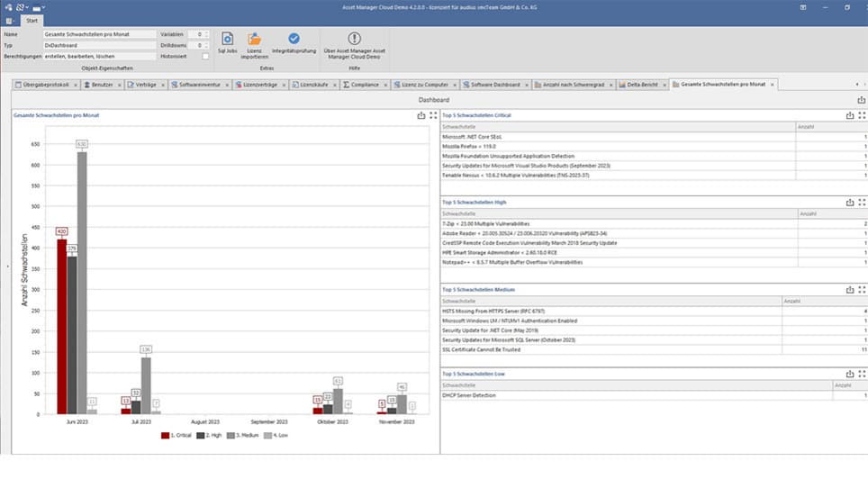The width and height of the screenshot is (868, 488).
Task: Click the Lizenz importieren icon
Action: [x=254, y=39]
